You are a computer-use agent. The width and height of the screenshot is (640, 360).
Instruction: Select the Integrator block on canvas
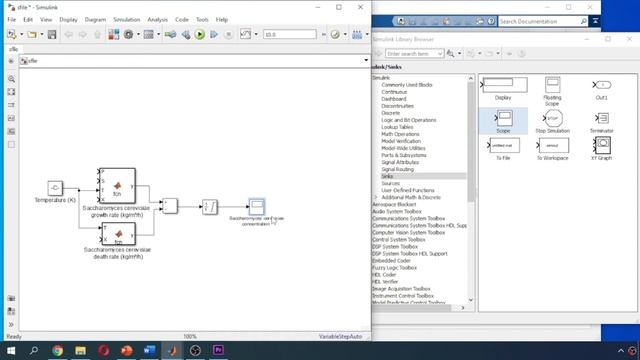210,207
